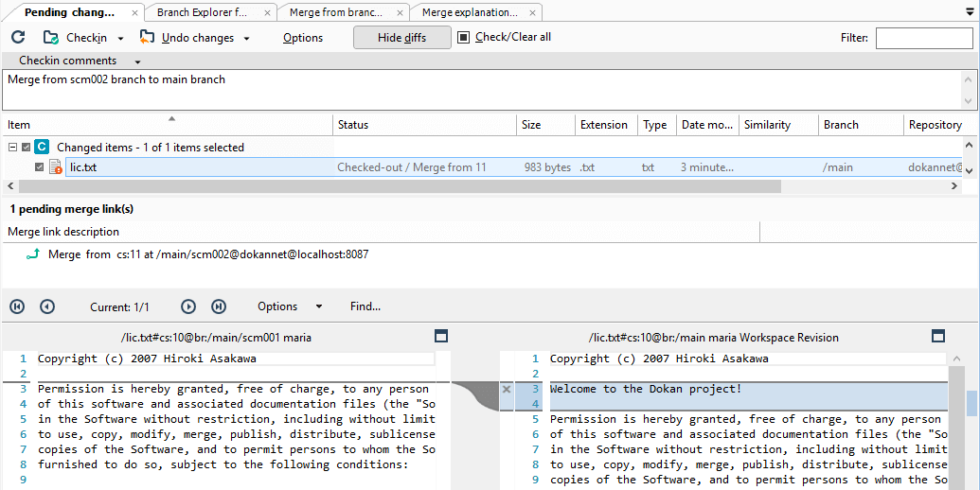Click the Refresh icon in the toolbar
Screen dimensions: 980x490
click(x=18, y=38)
